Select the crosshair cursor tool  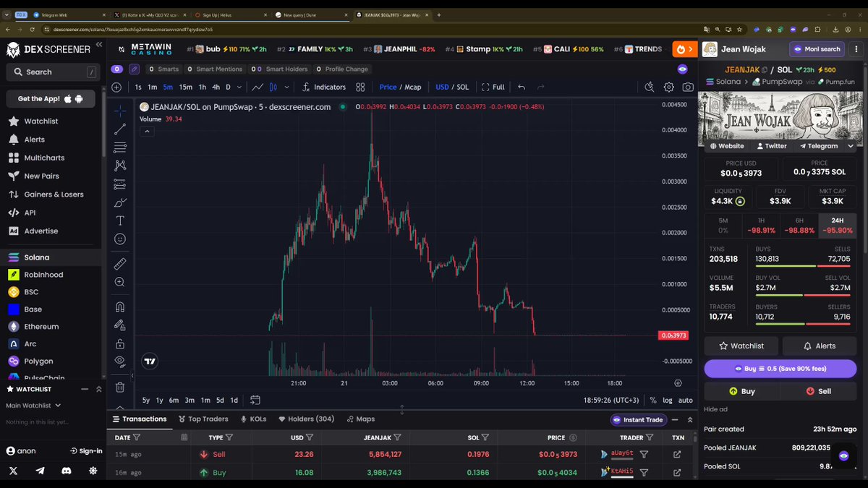click(x=120, y=111)
